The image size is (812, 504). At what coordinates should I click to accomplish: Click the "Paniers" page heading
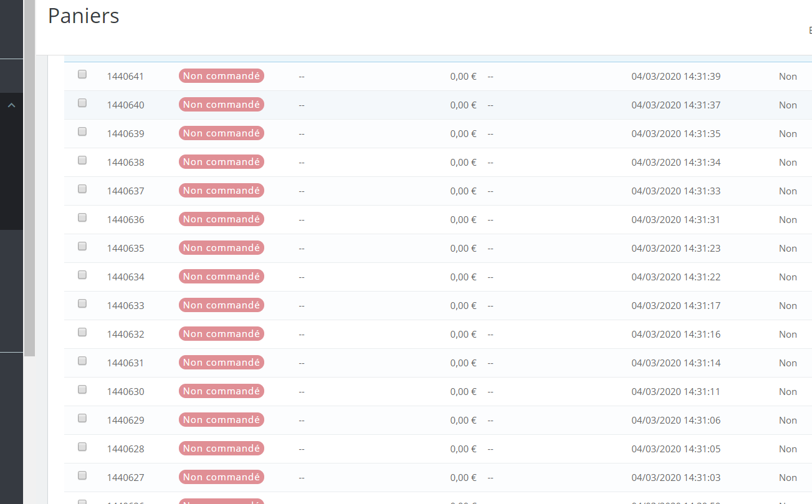coord(84,16)
